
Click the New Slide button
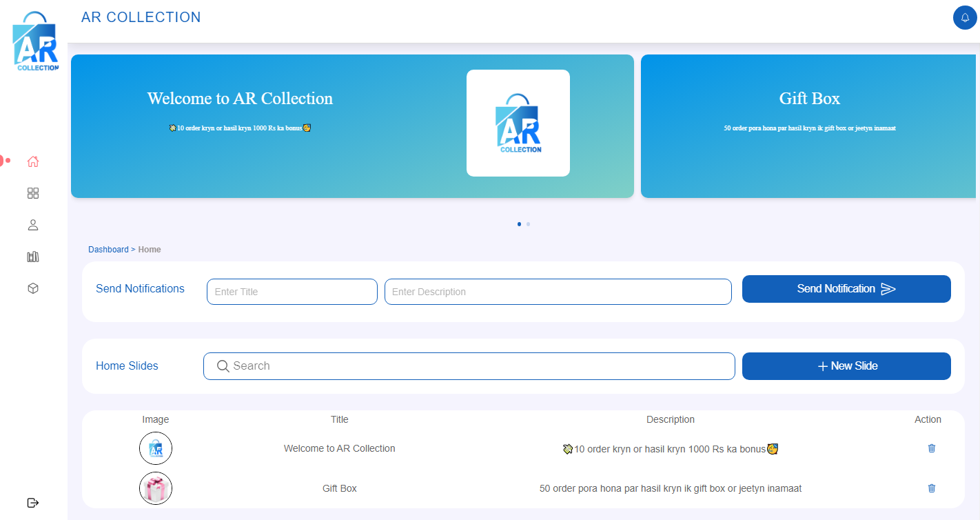click(x=846, y=366)
